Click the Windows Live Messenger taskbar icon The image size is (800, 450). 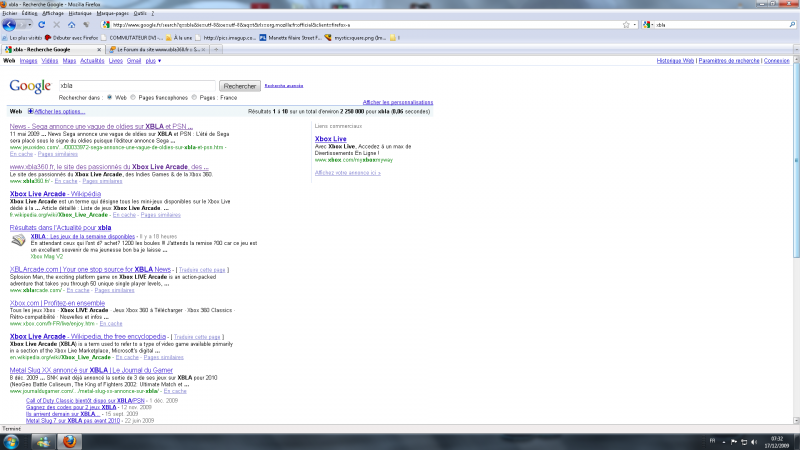(43, 442)
